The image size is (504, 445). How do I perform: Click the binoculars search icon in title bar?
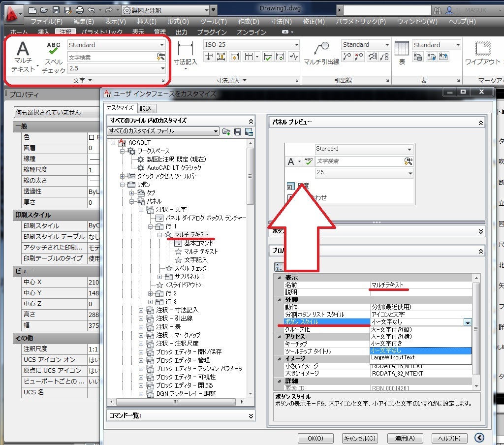coord(438,10)
